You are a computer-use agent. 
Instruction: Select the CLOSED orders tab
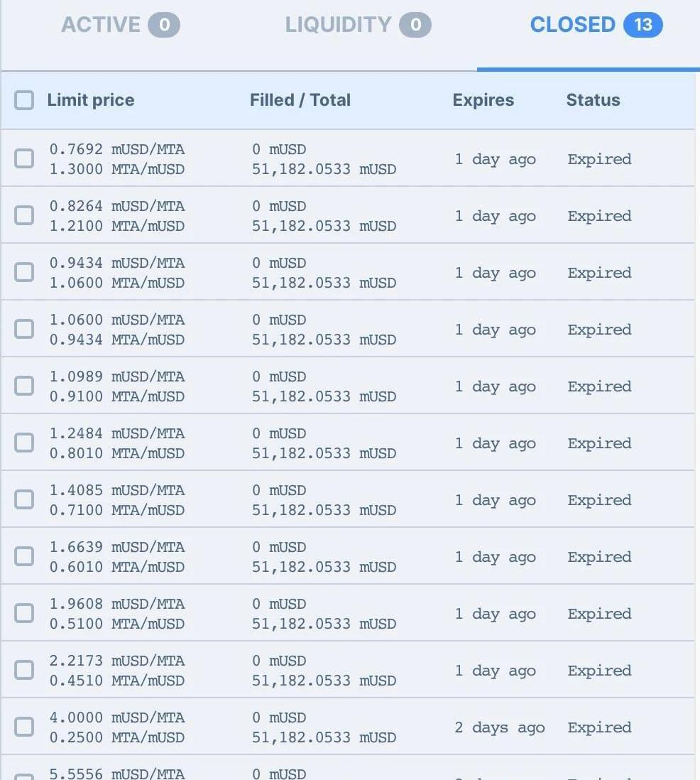click(595, 25)
